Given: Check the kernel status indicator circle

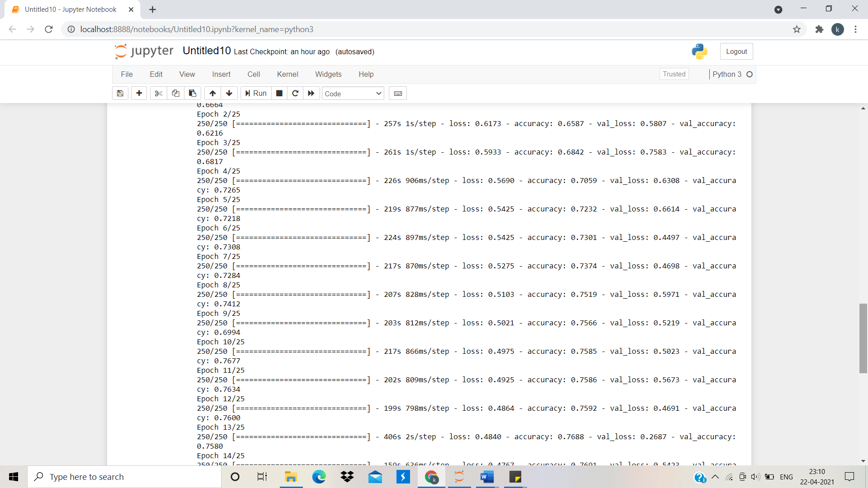Looking at the screenshot, I should coord(749,74).
